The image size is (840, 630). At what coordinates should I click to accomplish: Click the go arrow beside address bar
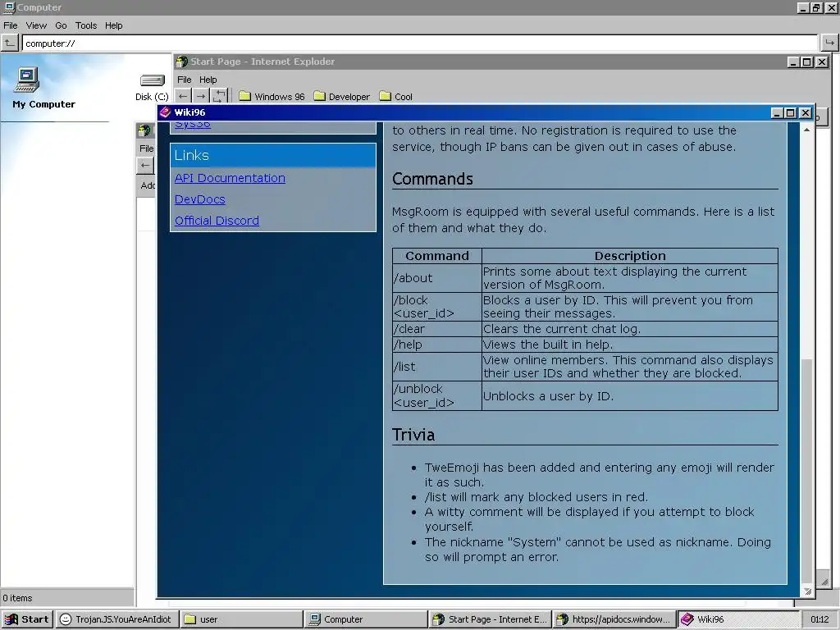(x=829, y=43)
